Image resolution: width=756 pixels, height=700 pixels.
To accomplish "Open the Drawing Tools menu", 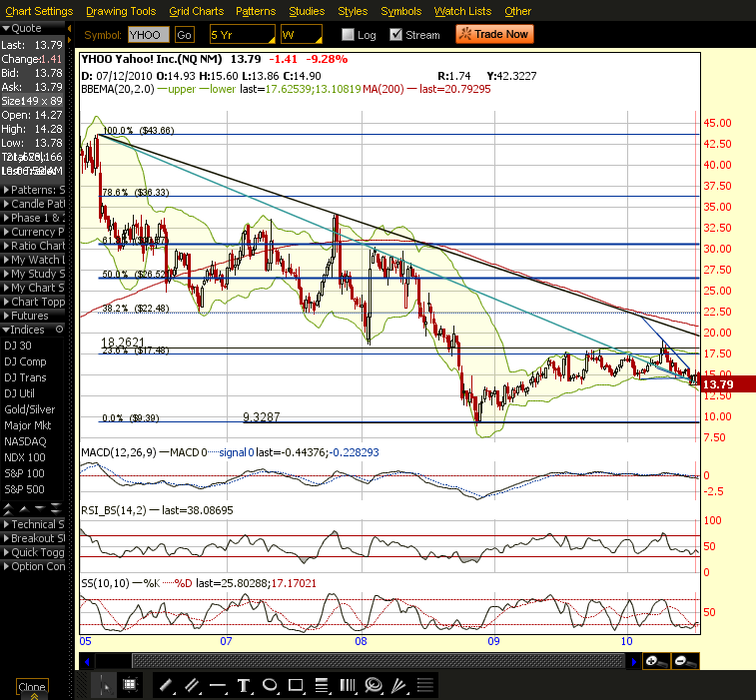I will click(x=121, y=11).
